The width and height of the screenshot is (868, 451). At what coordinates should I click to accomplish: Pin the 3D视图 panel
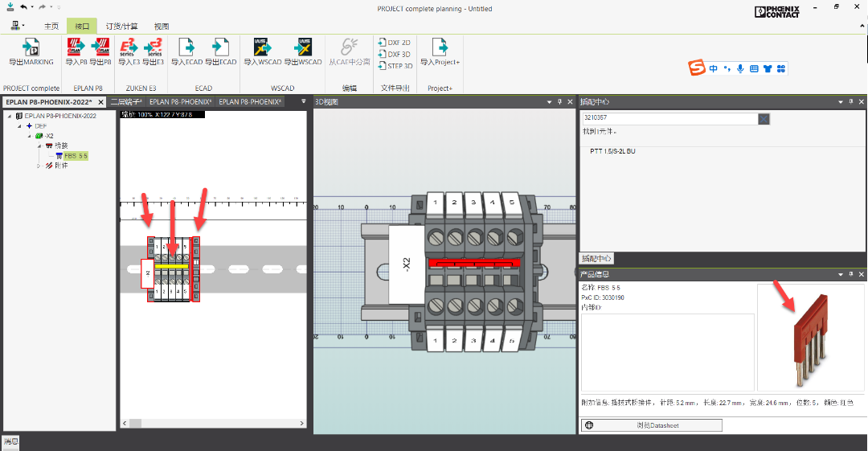click(x=561, y=102)
